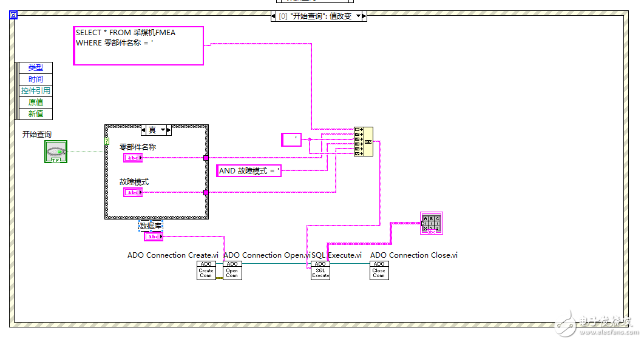Click the ADO Connection Open.vi label
The width and height of the screenshot is (644, 342).
(267, 255)
